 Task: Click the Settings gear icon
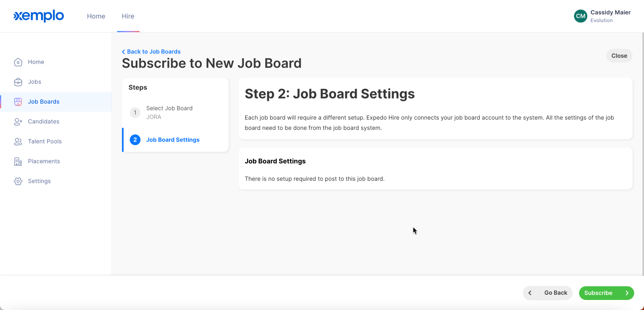(x=18, y=181)
